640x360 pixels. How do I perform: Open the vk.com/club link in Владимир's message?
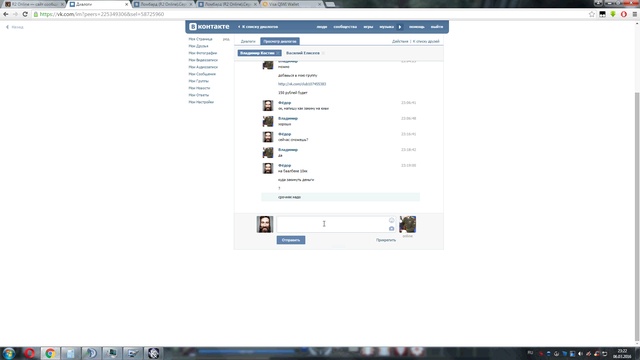[x=302, y=84]
